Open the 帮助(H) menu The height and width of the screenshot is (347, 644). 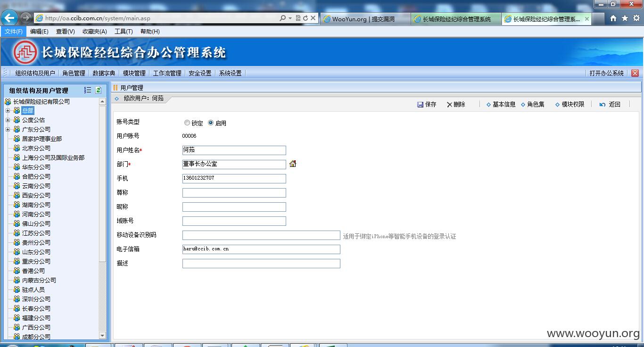[150, 32]
